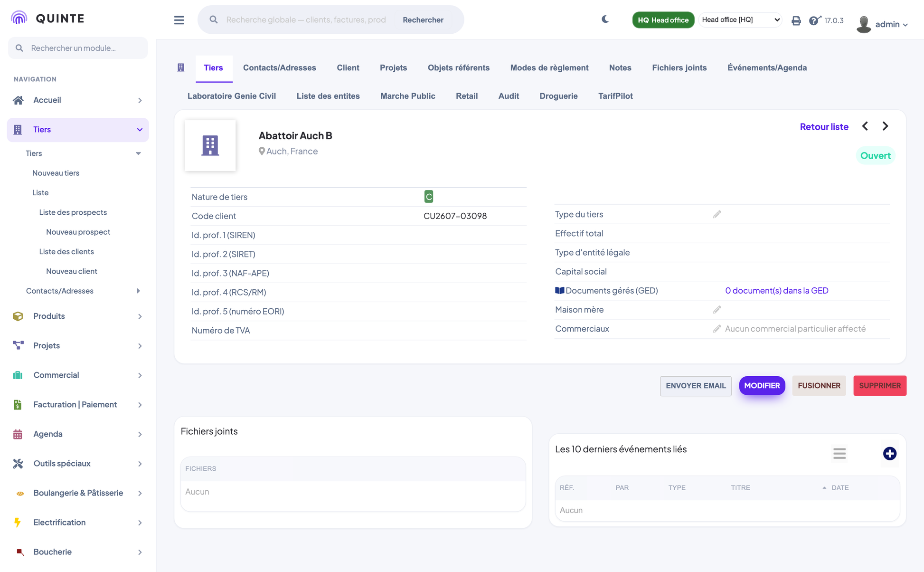Open Nouveau client in the sidebar
Screen dimensions: 924x572
click(x=72, y=271)
